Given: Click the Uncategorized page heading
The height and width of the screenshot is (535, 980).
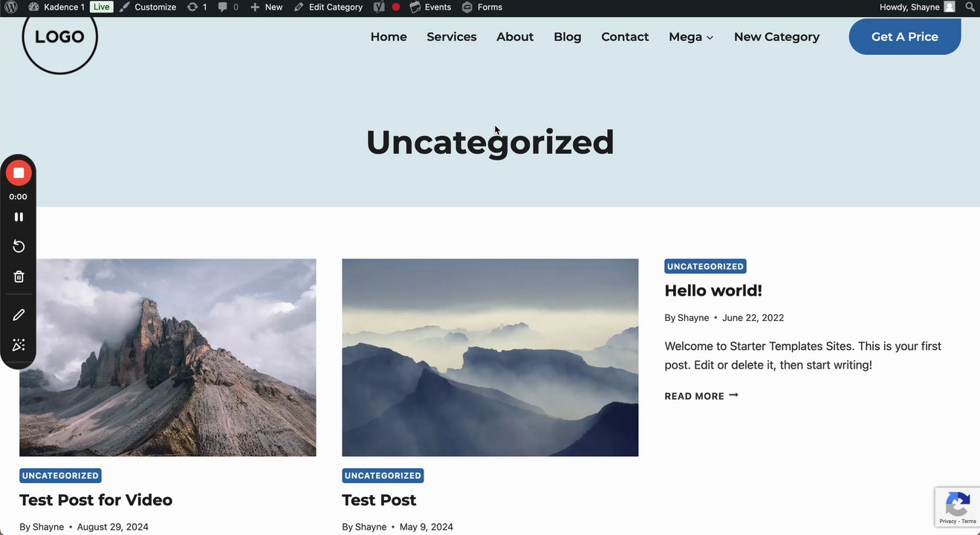Looking at the screenshot, I should [490, 142].
